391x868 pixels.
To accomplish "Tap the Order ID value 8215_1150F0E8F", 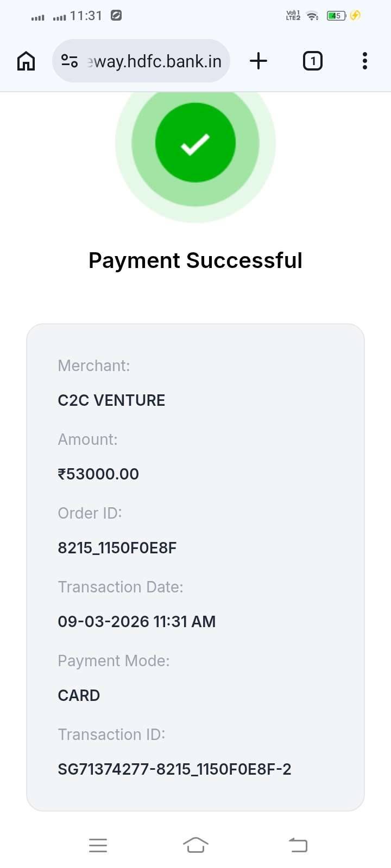I will (x=117, y=548).
